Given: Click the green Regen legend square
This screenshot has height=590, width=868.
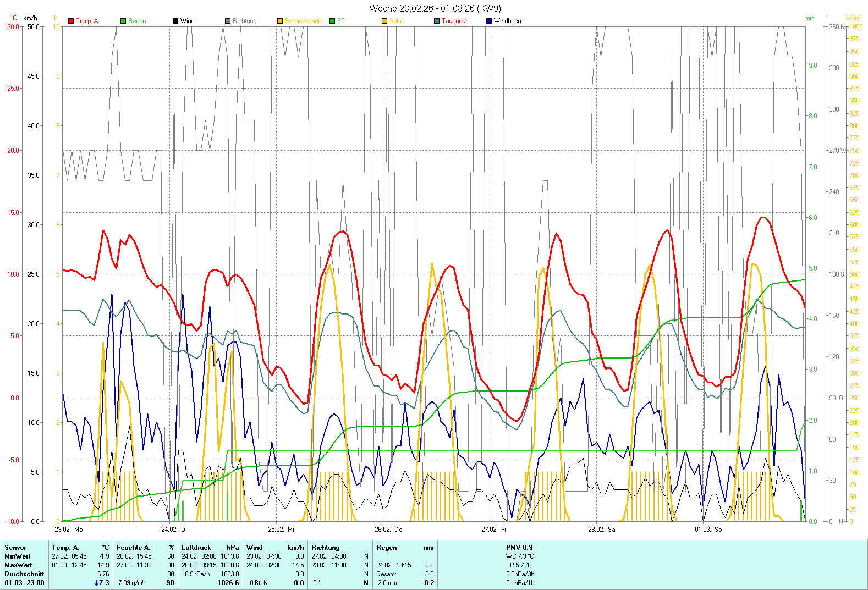Looking at the screenshot, I should 123,21.
